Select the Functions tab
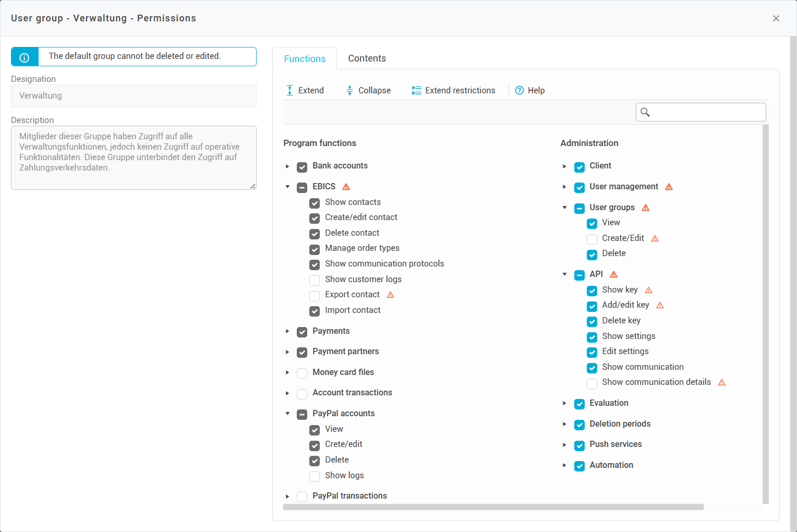The height and width of the screenshot is (532, 797). [305, 59]
